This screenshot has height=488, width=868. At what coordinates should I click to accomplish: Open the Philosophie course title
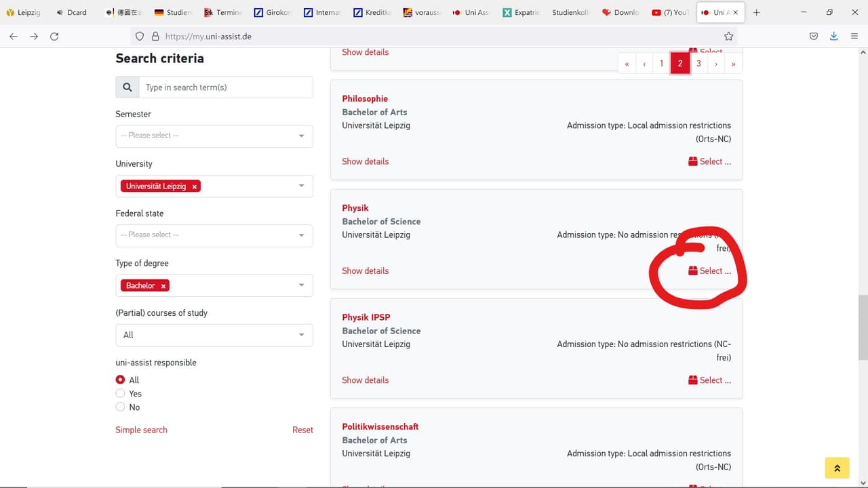click(365, 99)
